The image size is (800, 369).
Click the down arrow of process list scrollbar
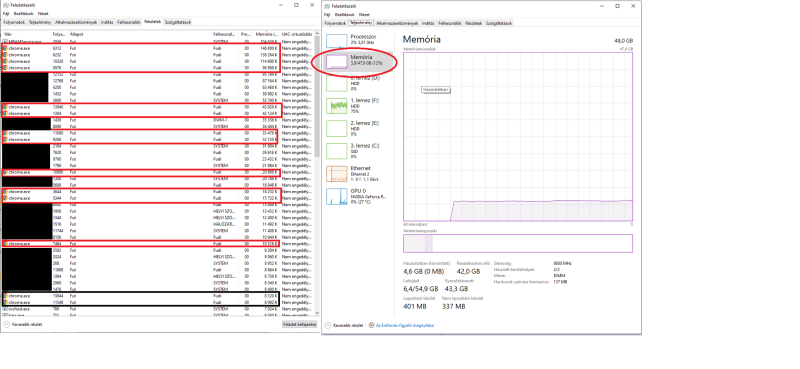tap(317, 313)
